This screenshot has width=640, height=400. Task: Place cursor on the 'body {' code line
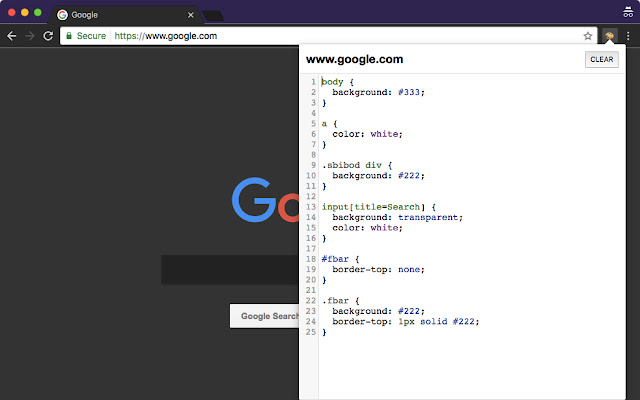339,81
